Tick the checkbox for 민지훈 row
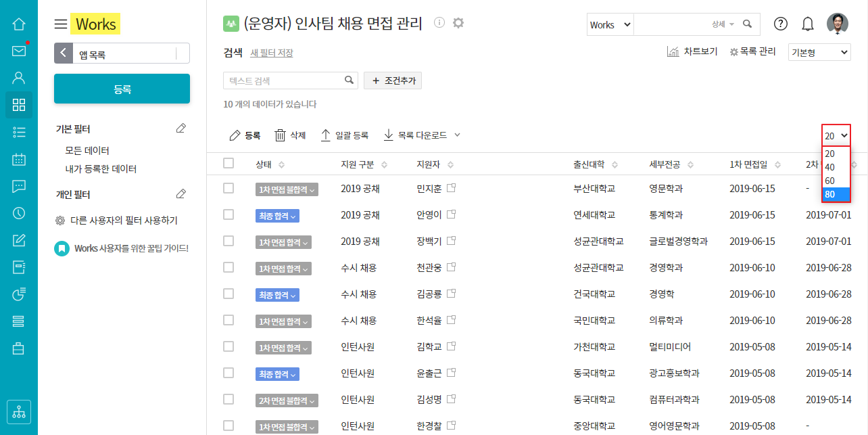 coord(228,188)
